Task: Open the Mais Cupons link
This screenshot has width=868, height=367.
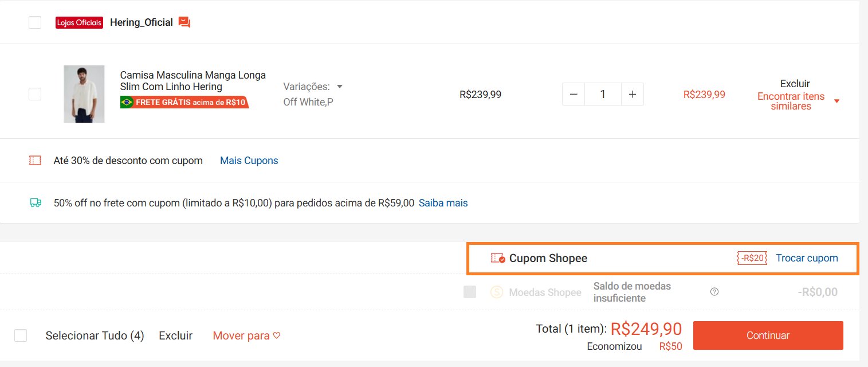Action: [249, 161]
